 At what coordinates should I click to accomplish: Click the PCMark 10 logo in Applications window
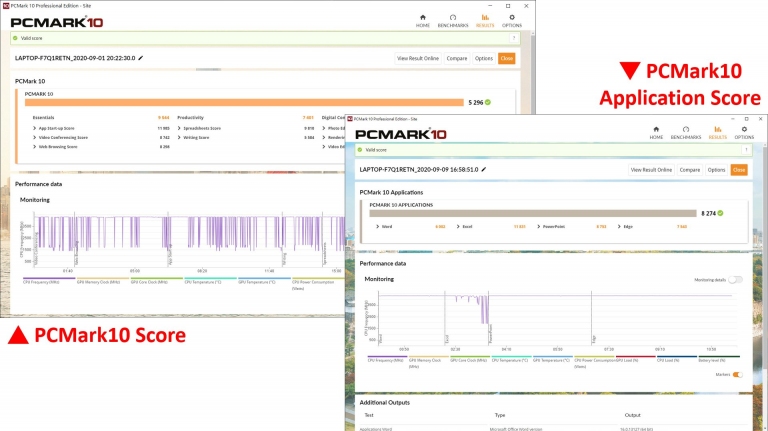click(401, 134)
